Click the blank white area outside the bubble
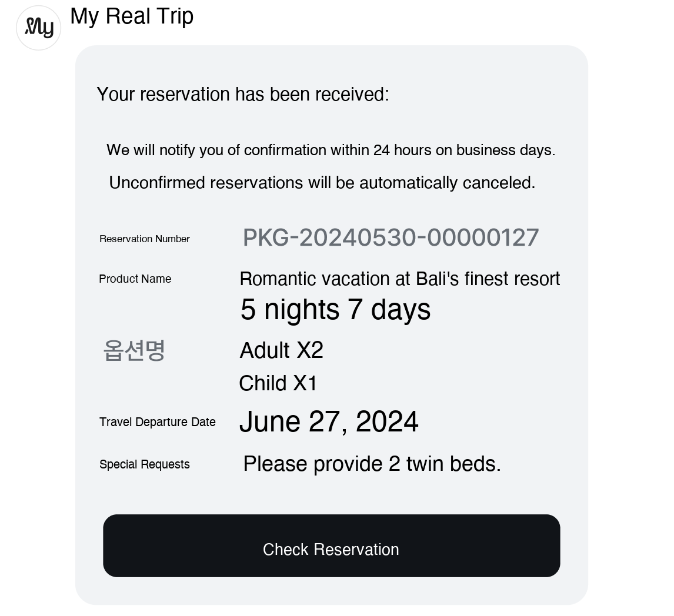Viewport: 674px width, 616px height. 629,294
